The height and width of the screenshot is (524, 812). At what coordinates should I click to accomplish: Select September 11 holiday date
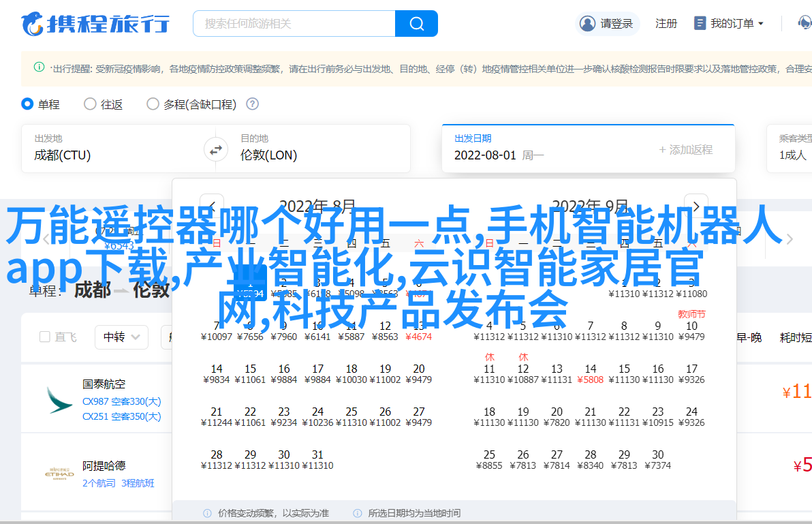pyautogui.click(x=489, y=370)
